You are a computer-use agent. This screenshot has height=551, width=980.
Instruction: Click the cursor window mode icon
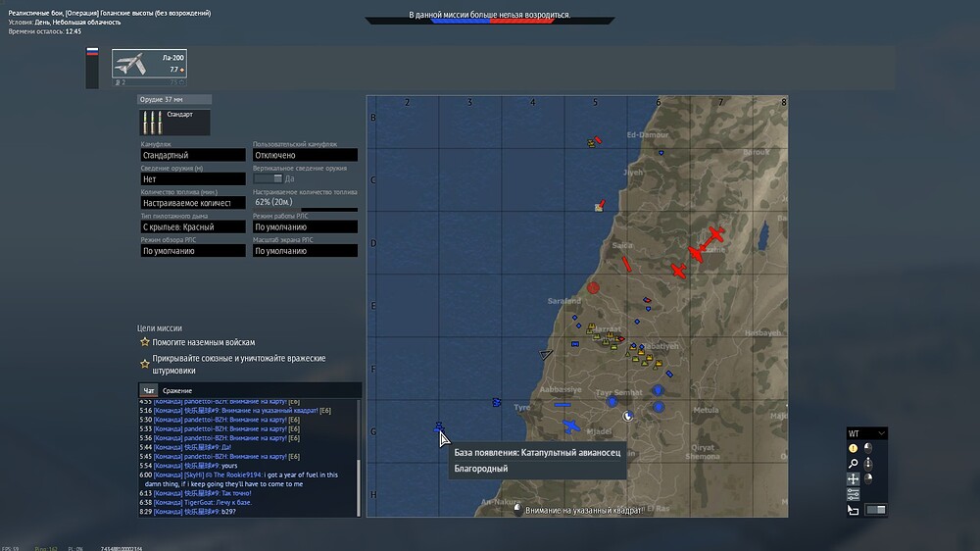tap(854, 511)
